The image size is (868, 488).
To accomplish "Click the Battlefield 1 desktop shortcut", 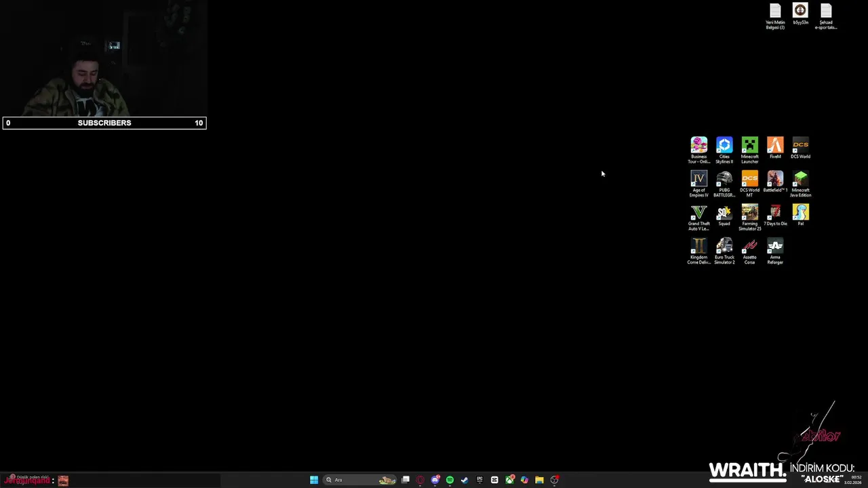I will (x=775, y=182).
